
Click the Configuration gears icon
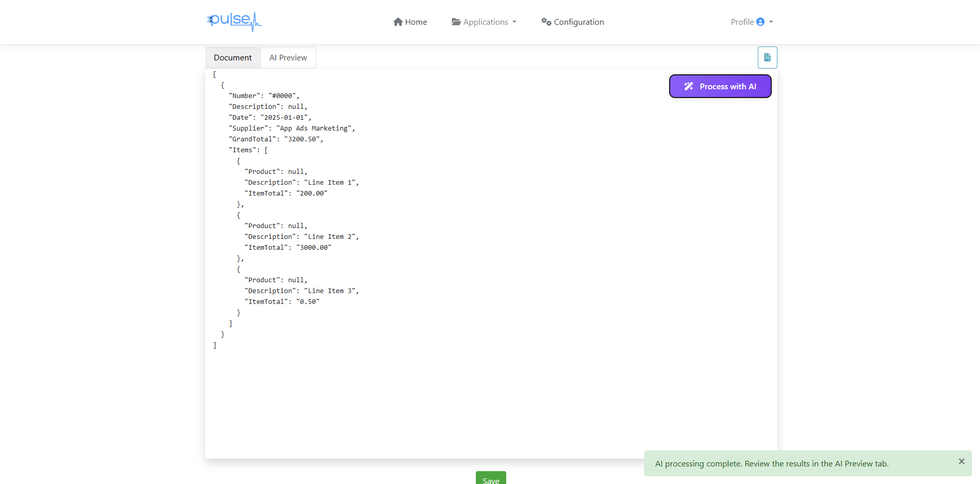coord(546,22)
